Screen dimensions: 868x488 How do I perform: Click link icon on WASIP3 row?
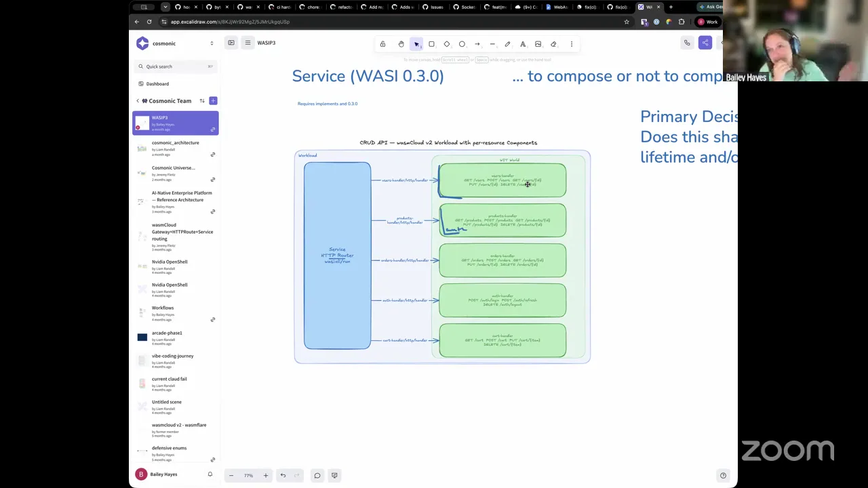coord(213,129)
